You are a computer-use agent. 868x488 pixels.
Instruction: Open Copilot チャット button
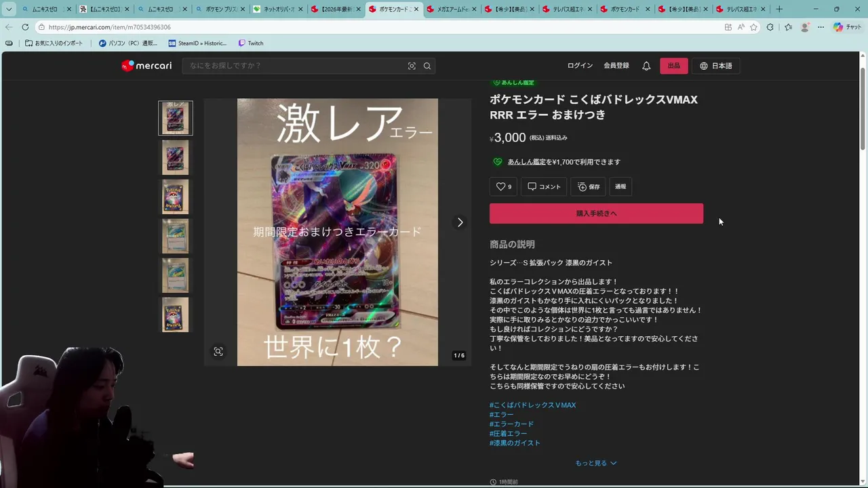pos(848,27)
